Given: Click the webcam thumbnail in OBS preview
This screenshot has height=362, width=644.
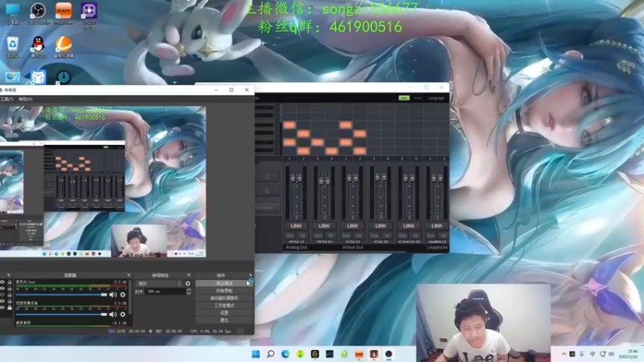Looking at the screenshot, I should (x=139, y=241).
